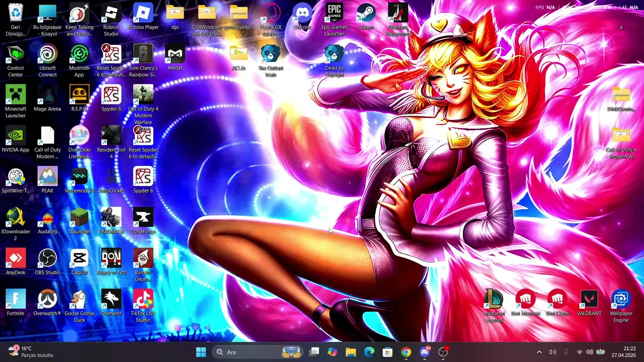Expand the hidden system tray icons
This screenshot has height=362, width=644.
click(539, 352)
